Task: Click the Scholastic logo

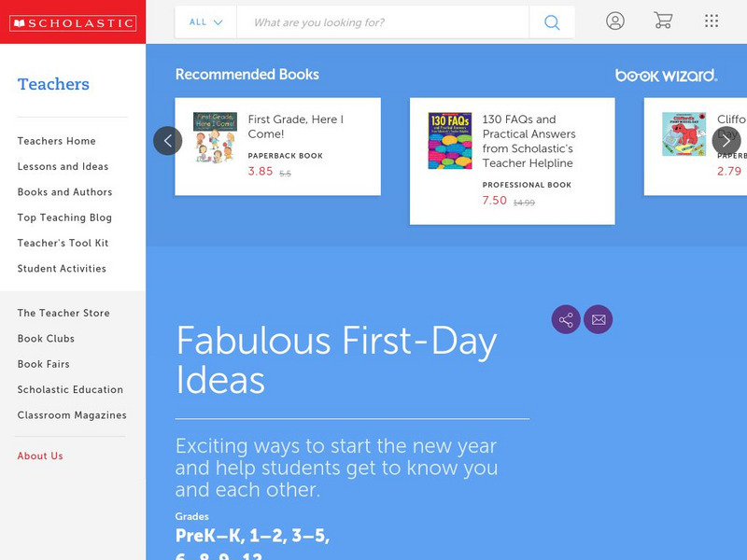Action: coord(73,21)
